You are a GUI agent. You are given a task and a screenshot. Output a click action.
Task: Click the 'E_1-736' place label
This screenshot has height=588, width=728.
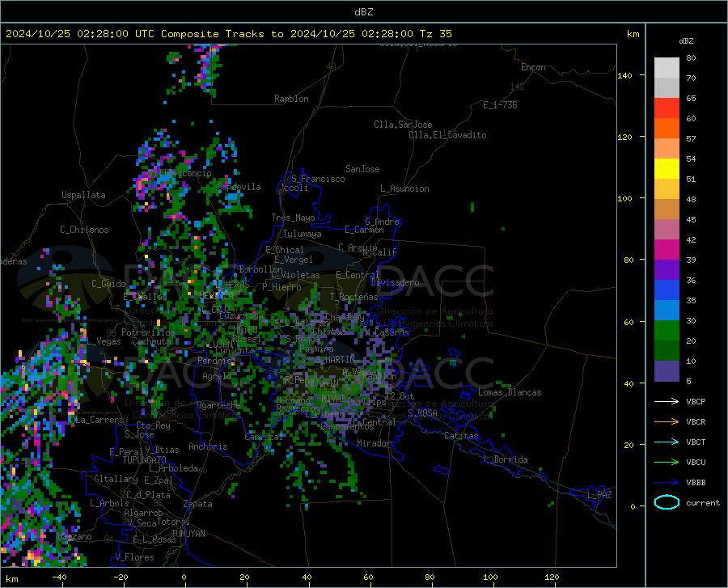pyautogui.click(x=500, y=105)
